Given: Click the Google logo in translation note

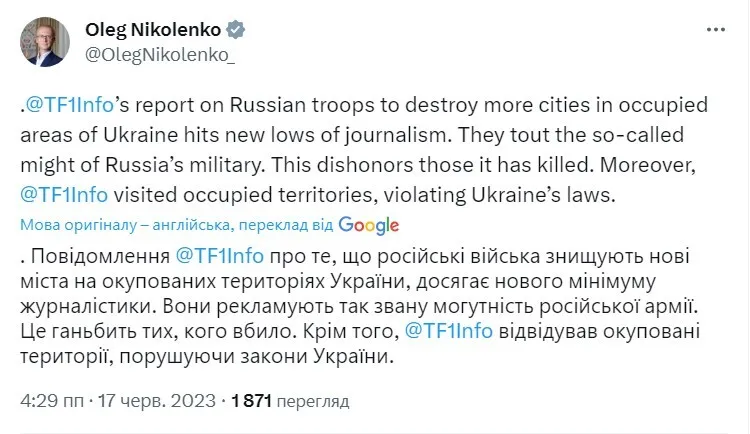Looking at the screenshot, I should pyautogui.click(x=369, y=224).
